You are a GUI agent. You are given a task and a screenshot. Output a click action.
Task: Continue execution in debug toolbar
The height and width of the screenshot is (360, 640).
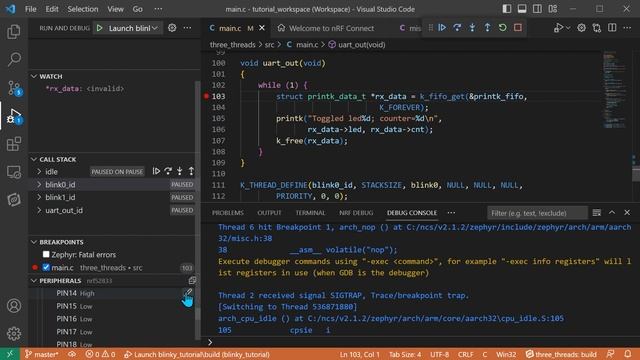tap(442, 28)
